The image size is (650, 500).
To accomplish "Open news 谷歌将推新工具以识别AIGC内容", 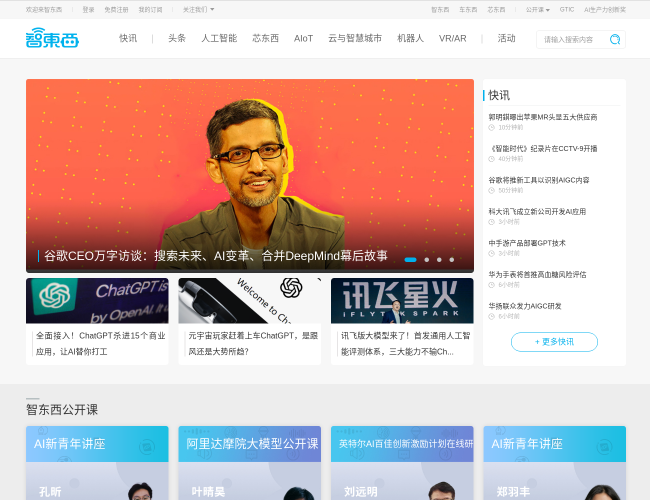I will tap(539, 180).
